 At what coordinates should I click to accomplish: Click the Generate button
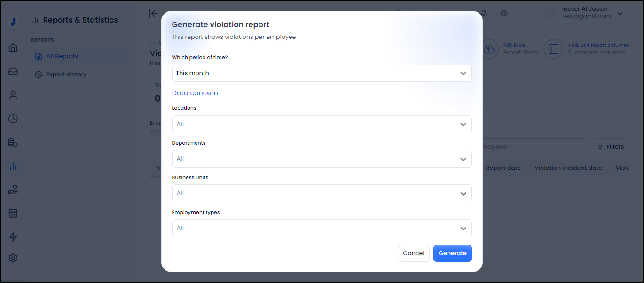click(x=452, y=253)
